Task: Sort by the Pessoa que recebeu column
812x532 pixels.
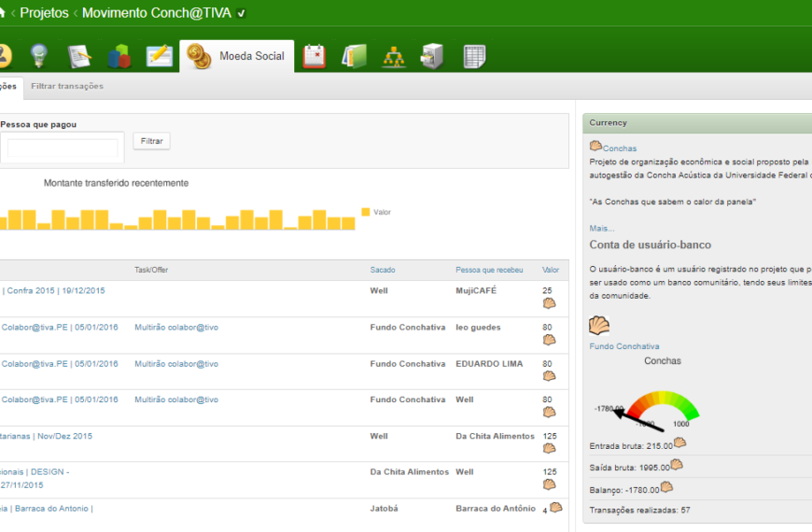Action: click(x=489, y=270)
